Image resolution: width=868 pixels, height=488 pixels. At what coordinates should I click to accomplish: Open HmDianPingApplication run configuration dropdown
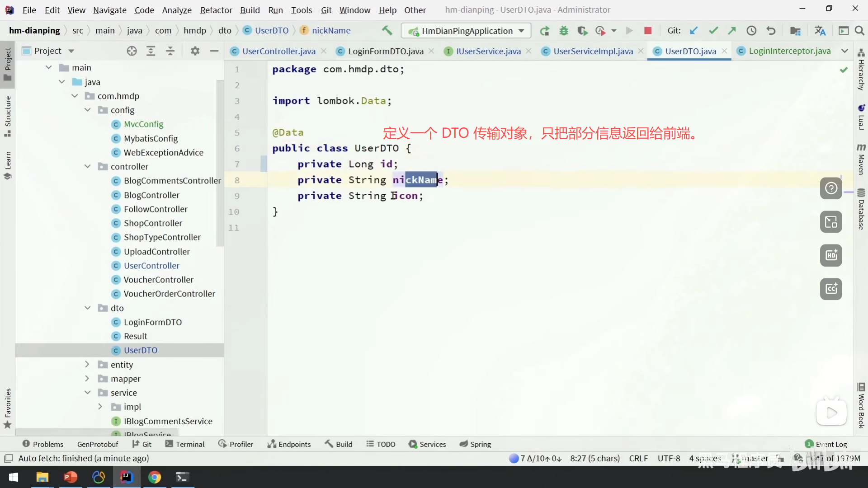[467, 31]
